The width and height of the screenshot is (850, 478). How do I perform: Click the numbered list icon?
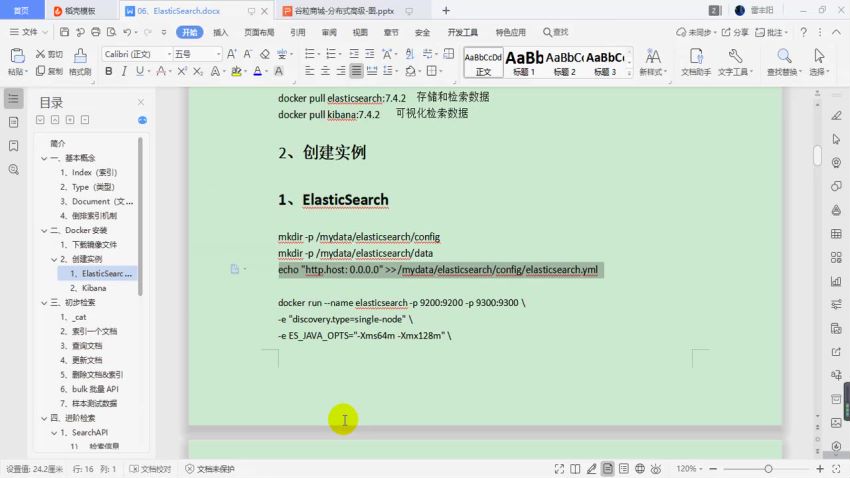[331, 54]
